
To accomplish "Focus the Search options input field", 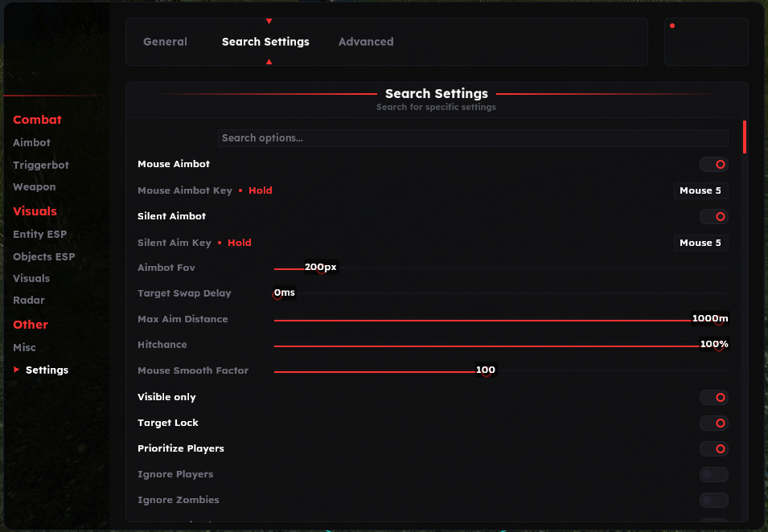I will click(473, 138).
